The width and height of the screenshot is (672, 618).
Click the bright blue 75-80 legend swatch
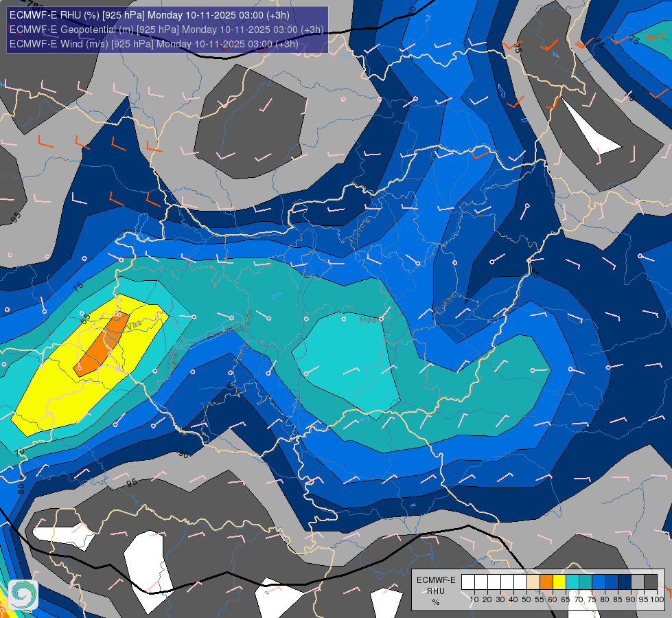coord(599,582)
